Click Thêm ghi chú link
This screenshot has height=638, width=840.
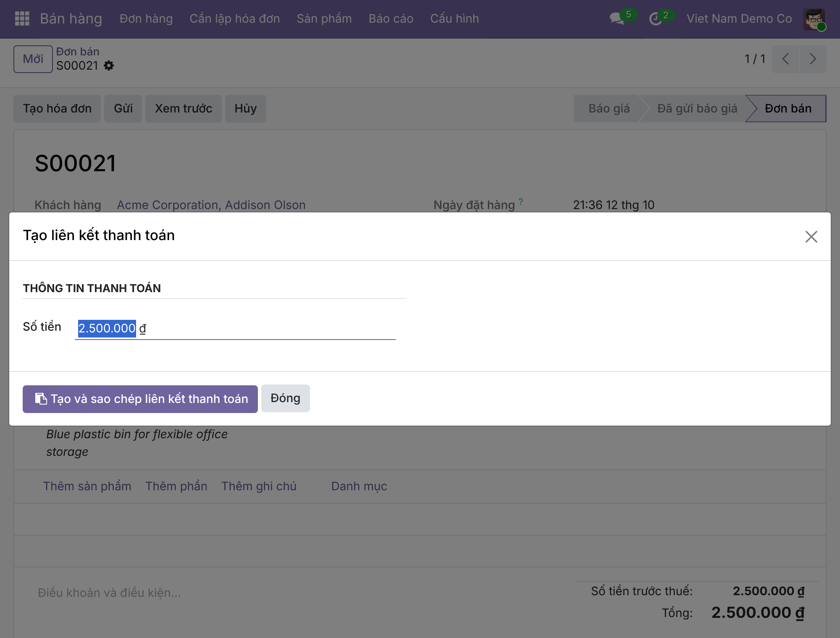[259, 486]
